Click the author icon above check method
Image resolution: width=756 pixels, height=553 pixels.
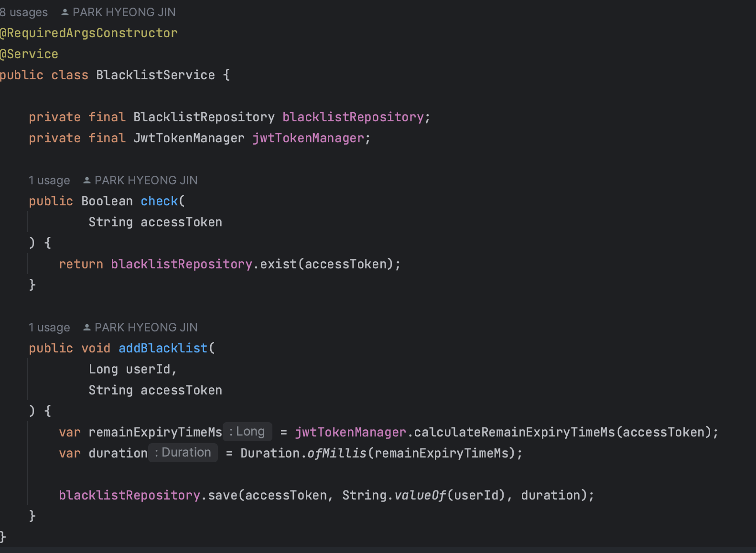coord(87,181)
